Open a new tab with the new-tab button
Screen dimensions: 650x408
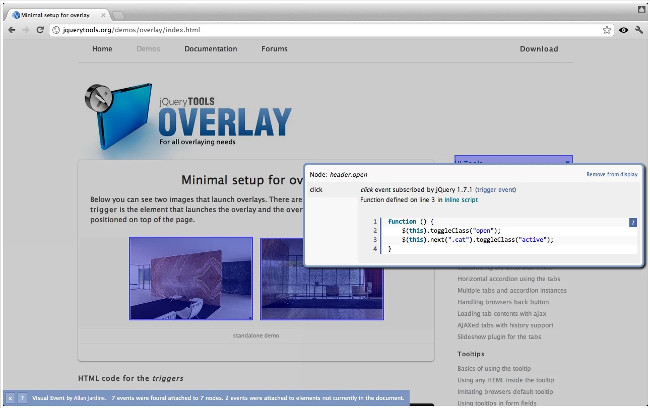tap(118, 15)
